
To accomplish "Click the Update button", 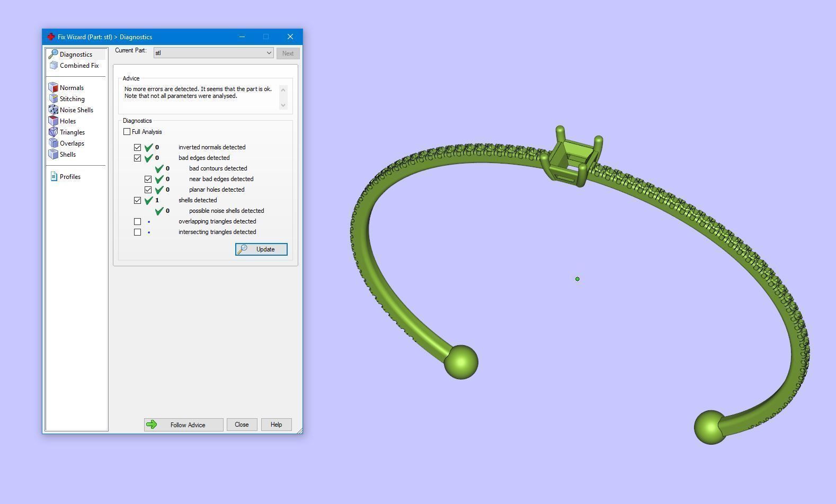I will [x=261, y=249].
